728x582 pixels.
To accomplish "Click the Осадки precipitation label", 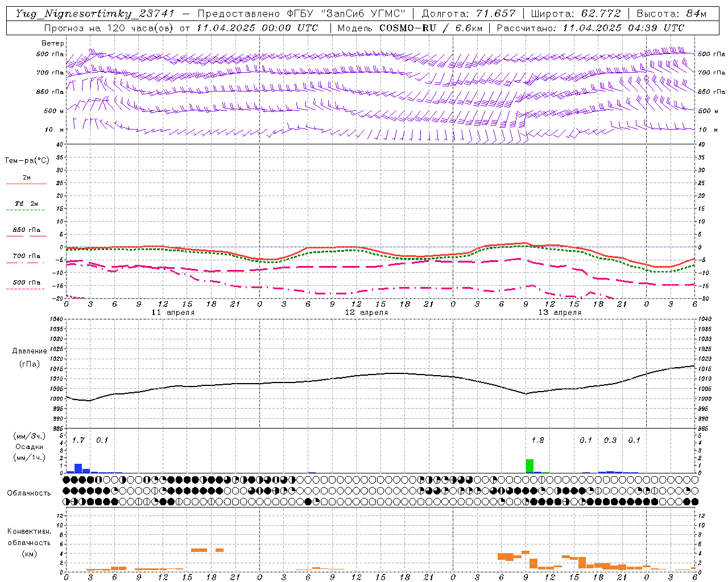I will coord(30,447).
